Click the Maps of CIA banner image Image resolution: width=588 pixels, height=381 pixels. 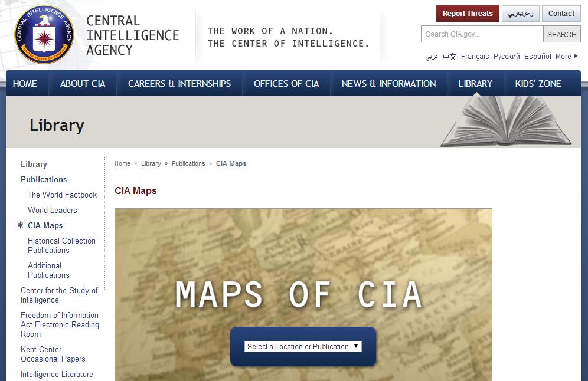(x=303, y=265)
